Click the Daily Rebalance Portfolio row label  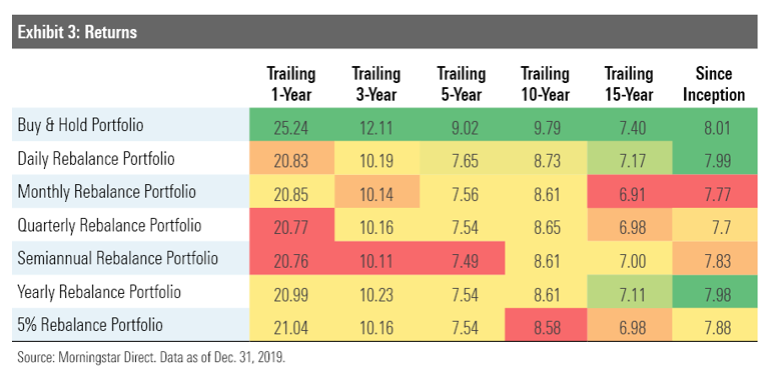[x=96, y=158]
